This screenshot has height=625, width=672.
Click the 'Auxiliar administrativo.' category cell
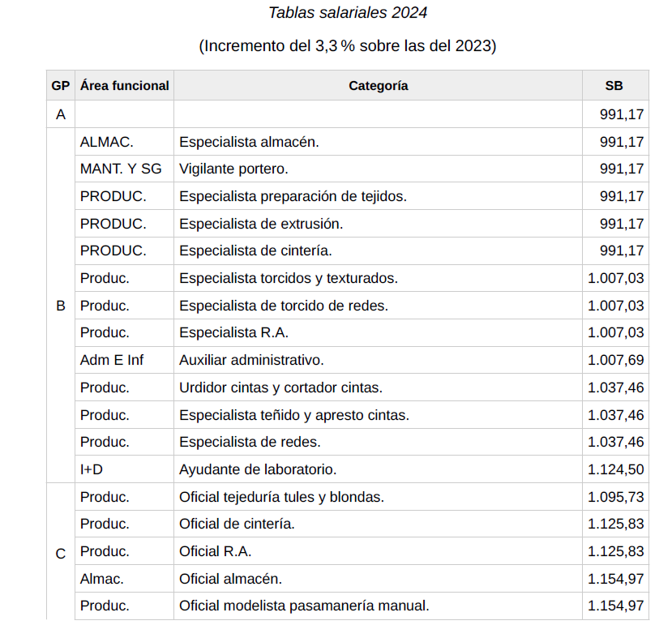(251, 360)
